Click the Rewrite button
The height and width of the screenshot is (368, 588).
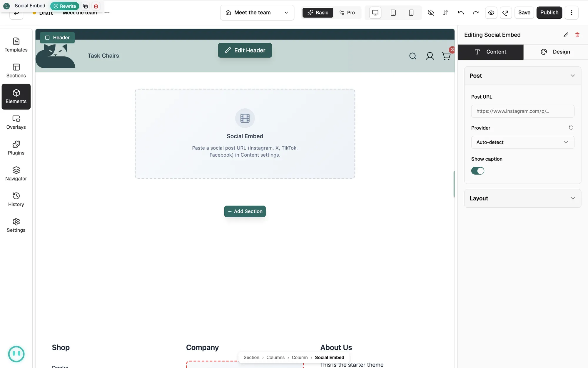tap(64, 6)
